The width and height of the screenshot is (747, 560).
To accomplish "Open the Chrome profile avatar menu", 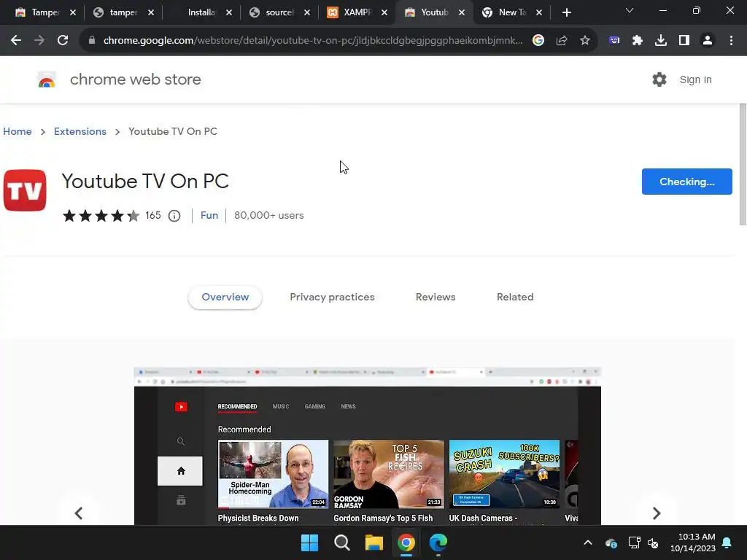I will pos(708,41).
